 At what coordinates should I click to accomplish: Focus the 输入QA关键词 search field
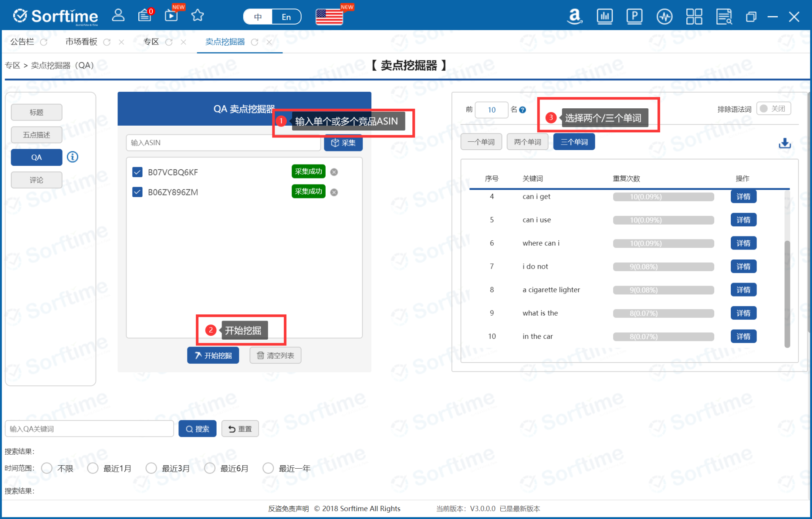coord(89,429)
